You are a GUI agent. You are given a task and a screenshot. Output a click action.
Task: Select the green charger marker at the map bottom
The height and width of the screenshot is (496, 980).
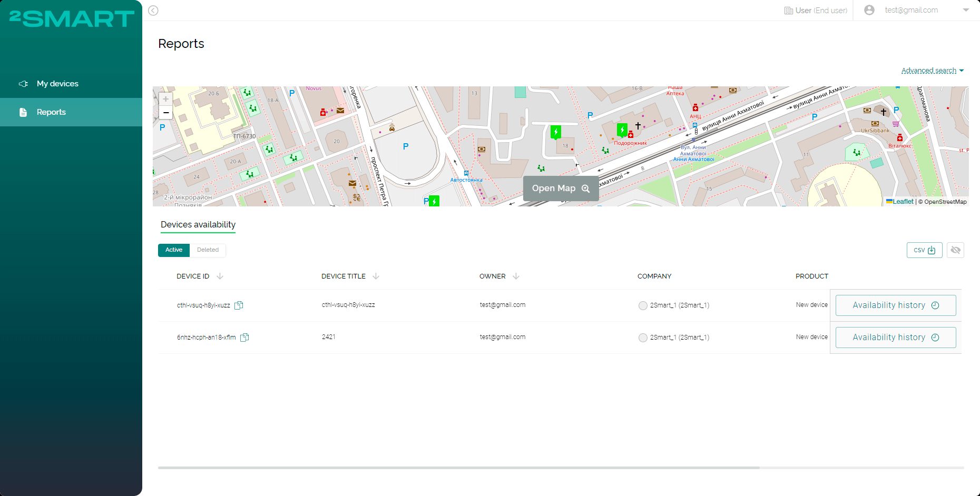click(x=434, y=201)
